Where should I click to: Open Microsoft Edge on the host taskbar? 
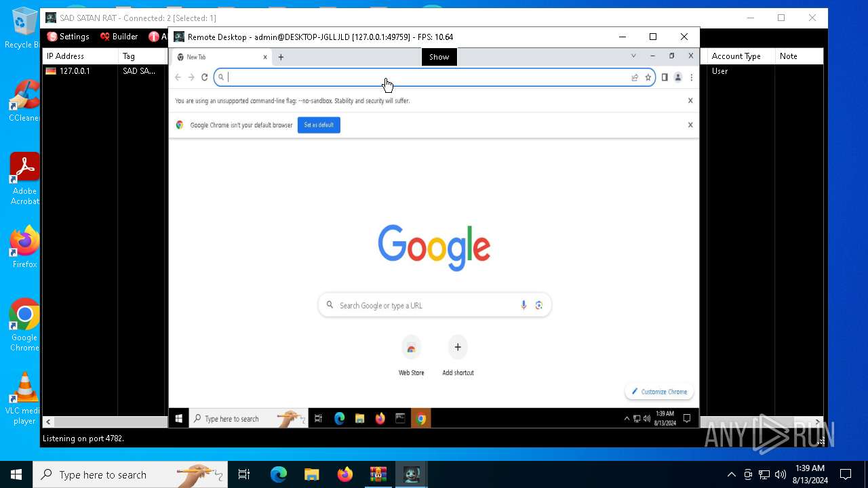[x=279, y=474]
